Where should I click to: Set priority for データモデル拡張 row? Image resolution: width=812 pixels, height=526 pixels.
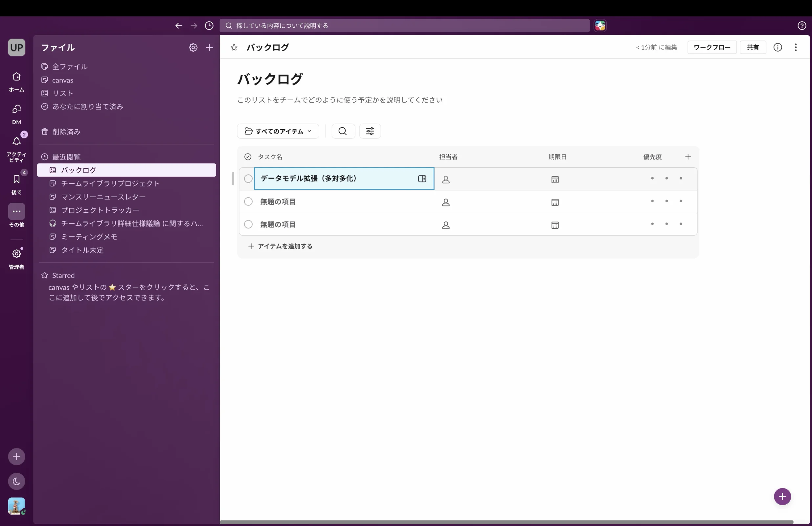coord(666,178)
